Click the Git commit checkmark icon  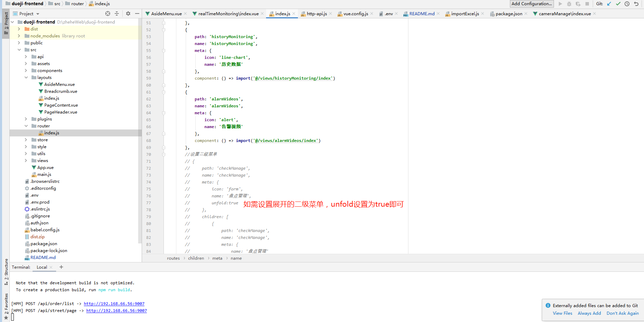(x=618, y=4)
